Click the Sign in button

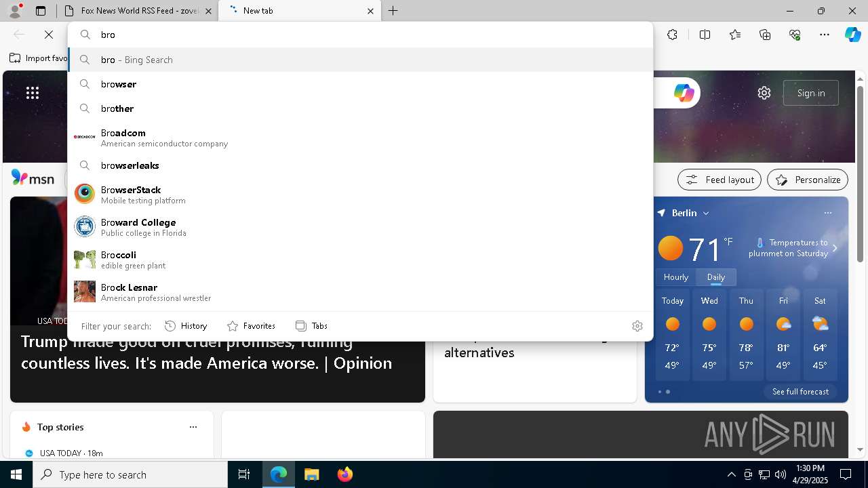(811, 93)
